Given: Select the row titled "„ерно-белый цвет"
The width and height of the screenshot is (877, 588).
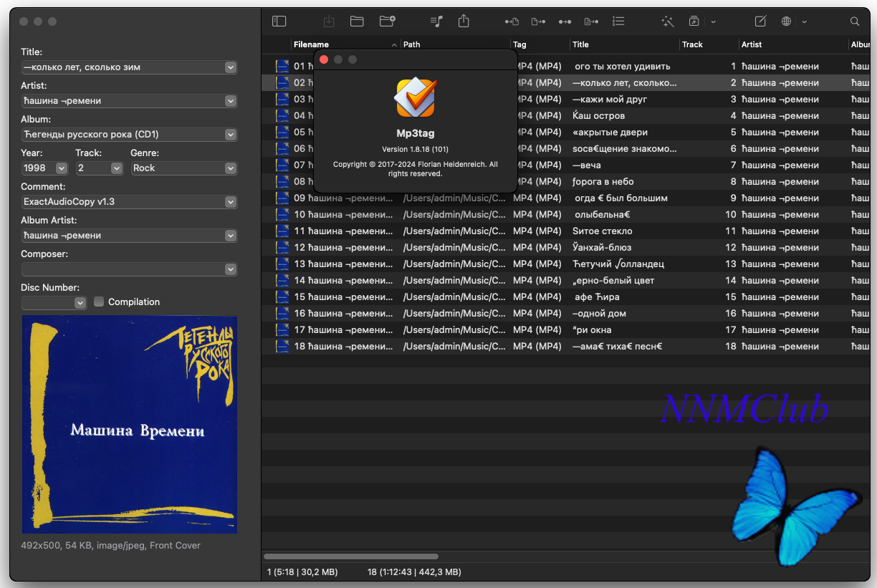Looking at the screenshot, I should coord(566,280).
